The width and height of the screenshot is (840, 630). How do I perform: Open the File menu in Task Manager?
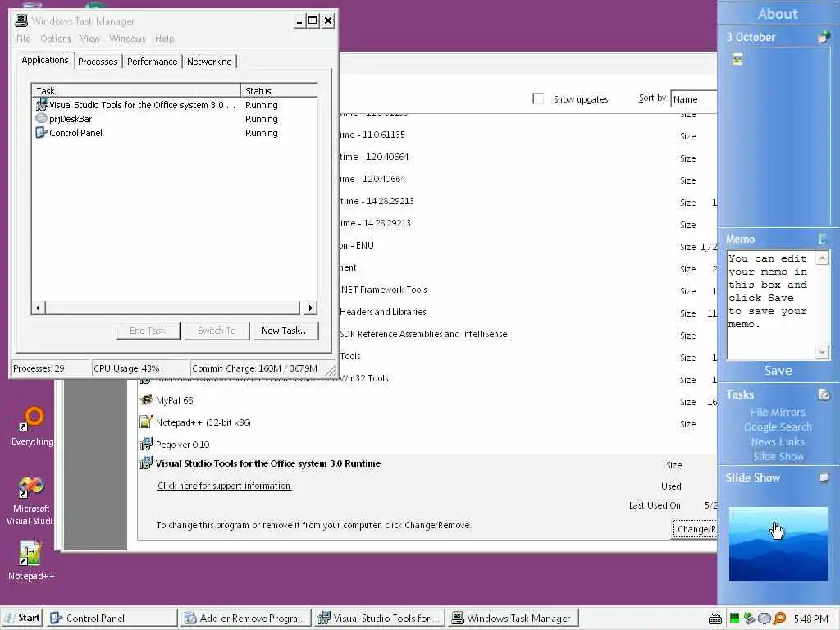(23, 39)
